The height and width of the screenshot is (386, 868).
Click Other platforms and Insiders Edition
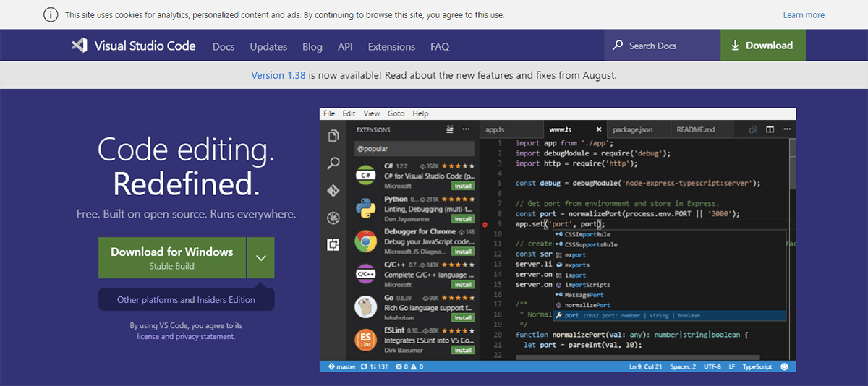186,299
